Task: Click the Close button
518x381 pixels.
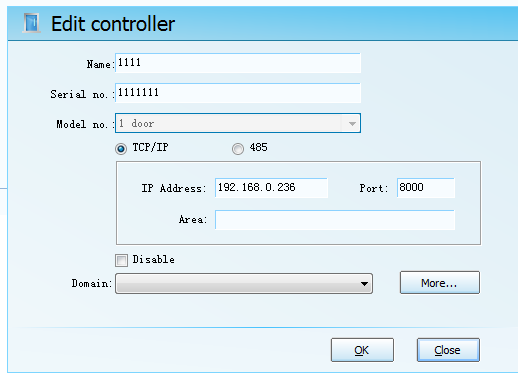Action: (x=448, y=350)
